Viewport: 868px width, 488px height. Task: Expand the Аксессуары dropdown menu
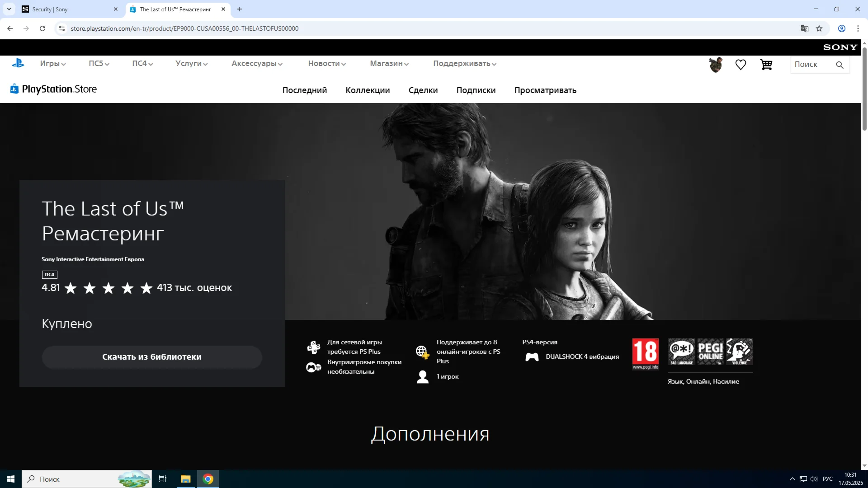(x=257, y=64)
